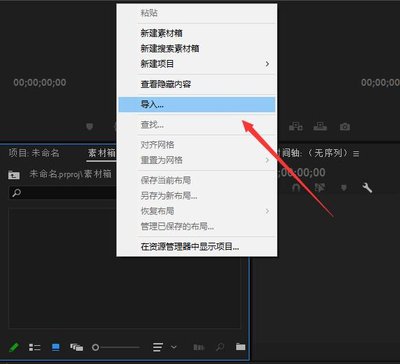
Task: Click the project search input field
Action: click(62, 193)
